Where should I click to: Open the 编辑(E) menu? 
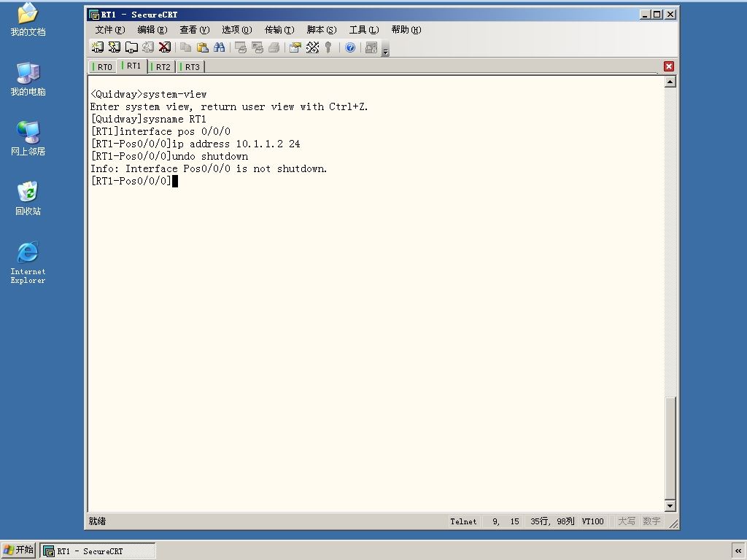(x=152, y=29)
